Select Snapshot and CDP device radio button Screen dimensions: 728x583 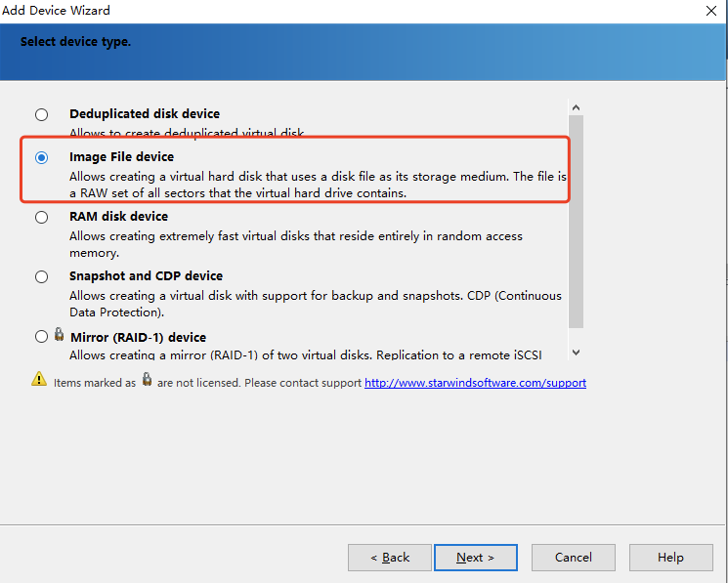(41, 277)
